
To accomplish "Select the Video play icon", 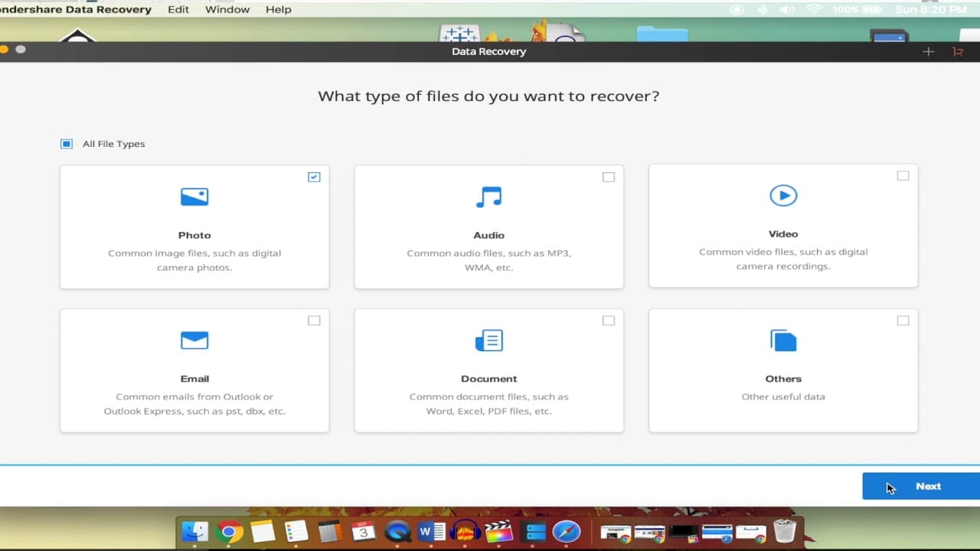I will 783,196.
